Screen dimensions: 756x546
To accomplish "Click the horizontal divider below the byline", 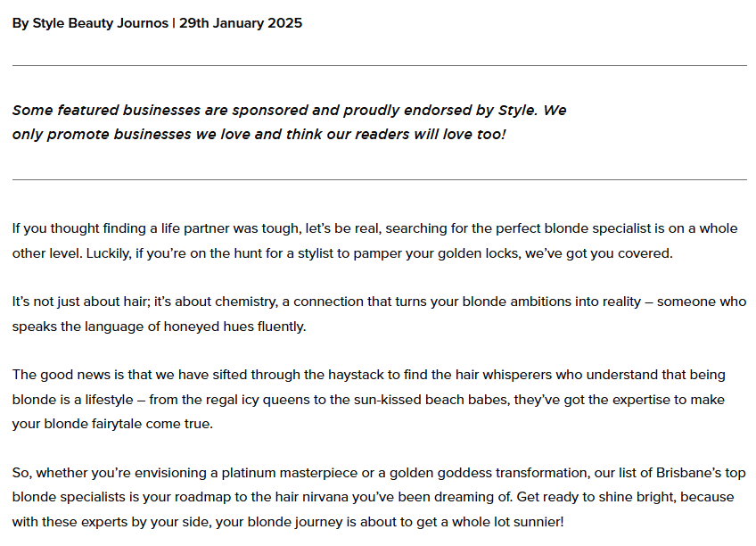I will (379, 65).
